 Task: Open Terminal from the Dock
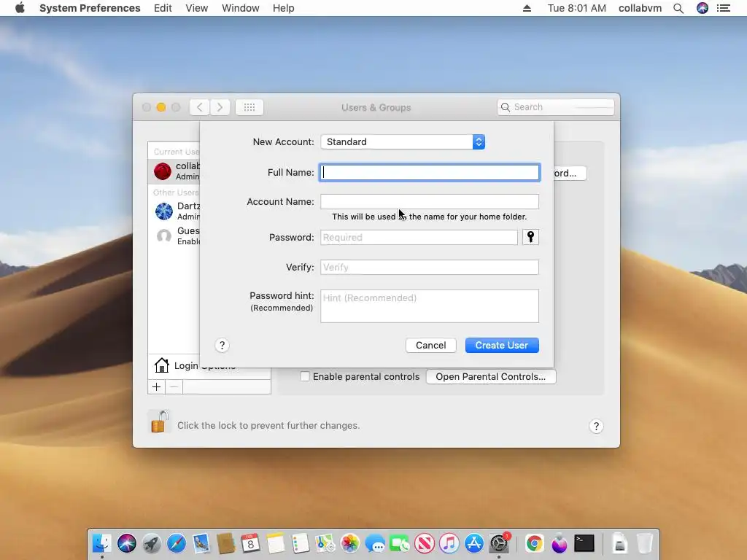(x=584, y=543)
